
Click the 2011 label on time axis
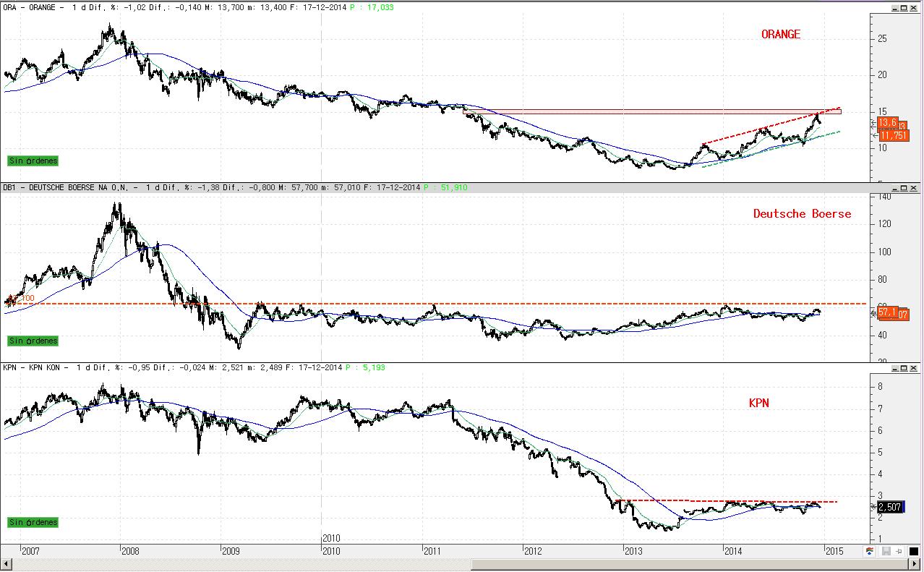point(432,551)
